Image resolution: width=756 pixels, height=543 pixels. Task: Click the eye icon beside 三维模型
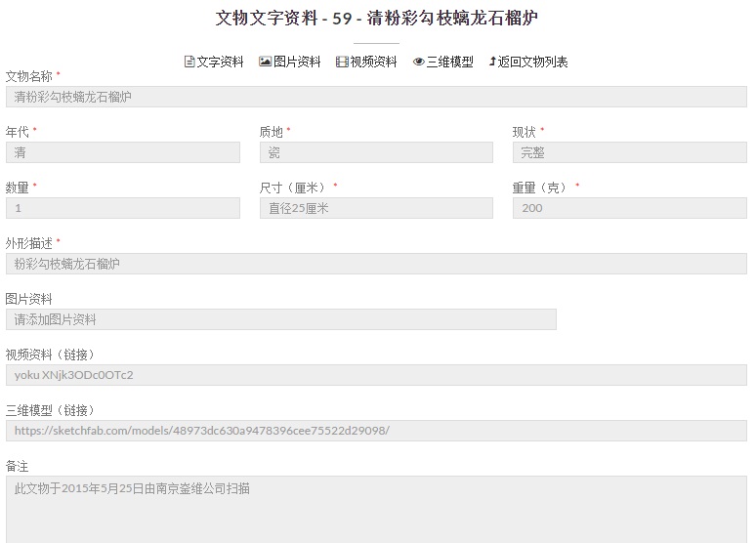(x=418, y=62)
